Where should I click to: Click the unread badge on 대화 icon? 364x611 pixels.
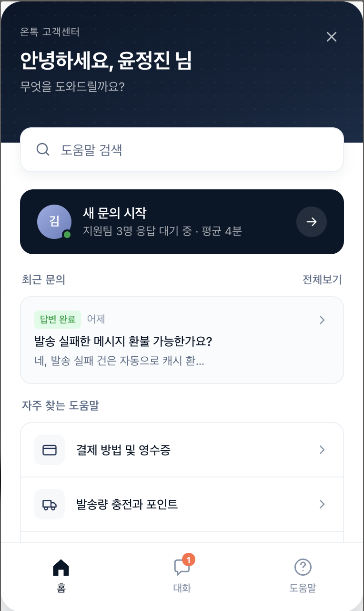(189, 560)
